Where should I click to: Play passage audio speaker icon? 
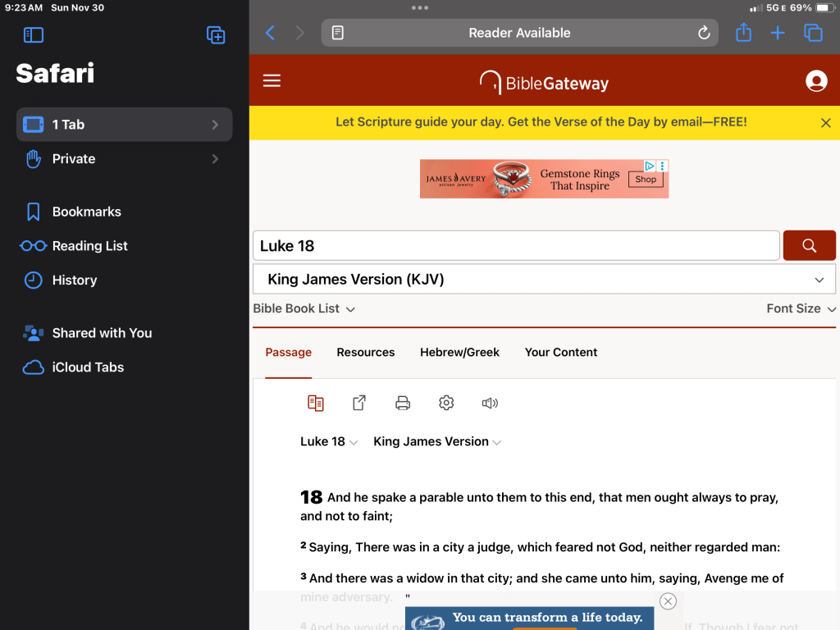(x=490, y=403)
